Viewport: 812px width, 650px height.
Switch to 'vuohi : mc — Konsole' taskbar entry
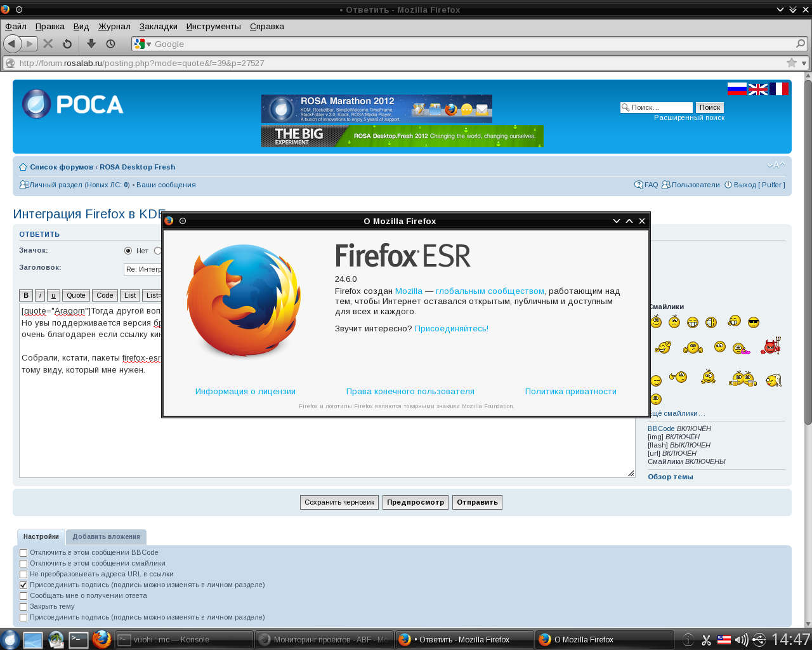tap(184, 640)
